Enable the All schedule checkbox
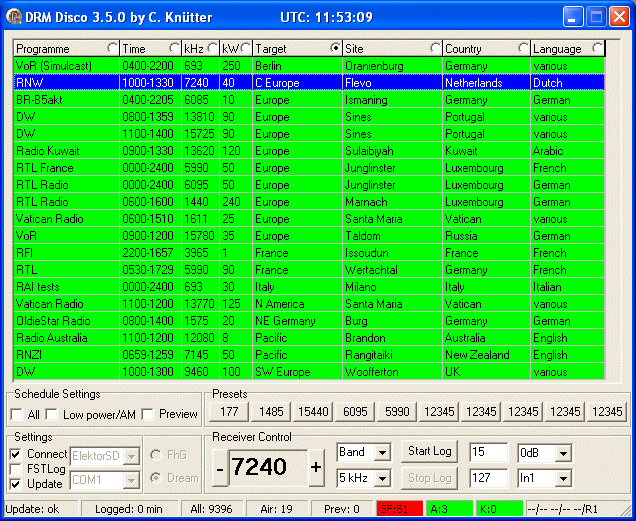The image size is (636, 521). (x=17, y=414)
